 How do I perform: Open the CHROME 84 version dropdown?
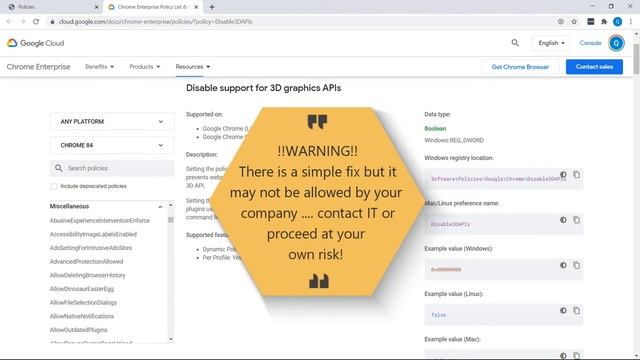pos(112,145)
